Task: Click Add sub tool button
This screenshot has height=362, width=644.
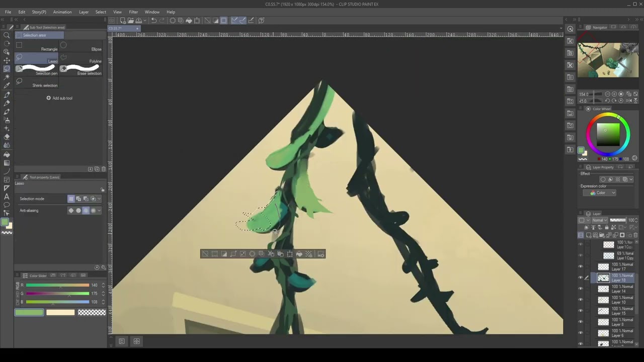Action: pos(59,98)
